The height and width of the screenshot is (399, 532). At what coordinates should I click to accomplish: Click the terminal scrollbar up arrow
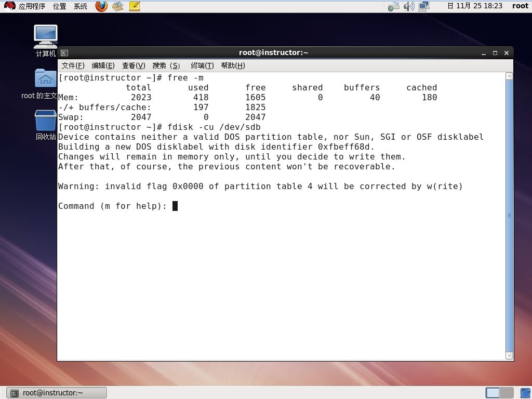point(509,76)
